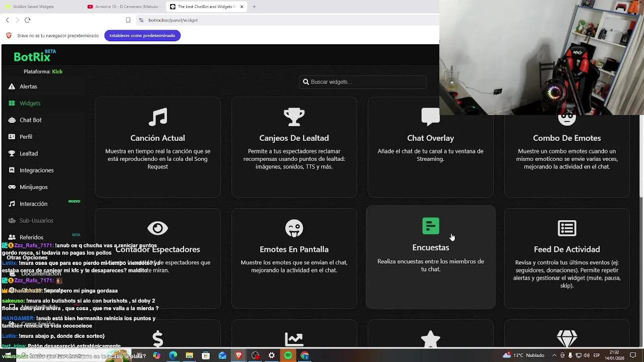Open Settings gear in taskbar
Image resolution: width=644 pixels, height=362 pixels.
(272, 355)
